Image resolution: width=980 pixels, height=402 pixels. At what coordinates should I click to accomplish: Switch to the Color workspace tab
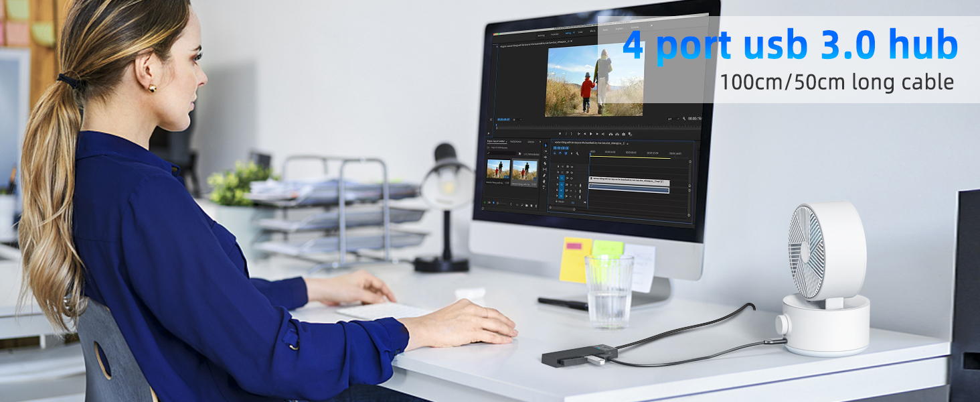pyautogui.click(x=580, y=32)
